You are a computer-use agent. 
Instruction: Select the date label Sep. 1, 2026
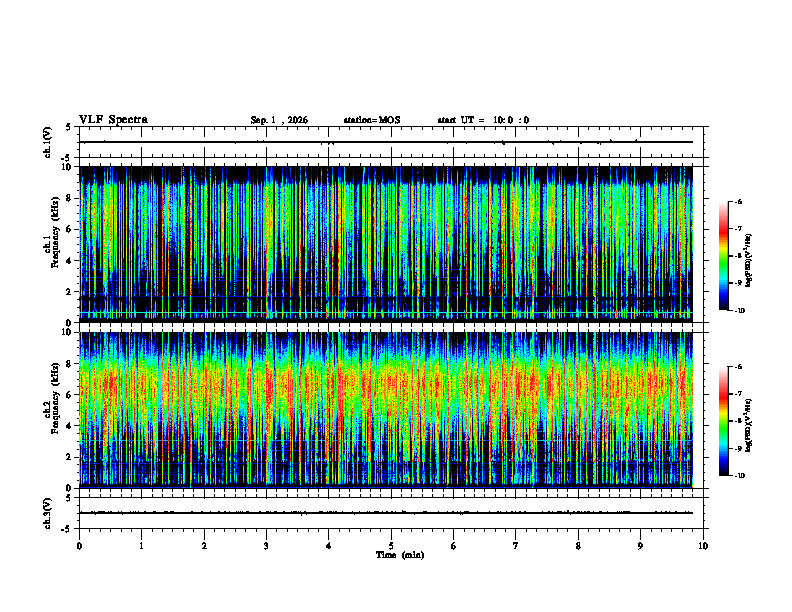[279, 120]
